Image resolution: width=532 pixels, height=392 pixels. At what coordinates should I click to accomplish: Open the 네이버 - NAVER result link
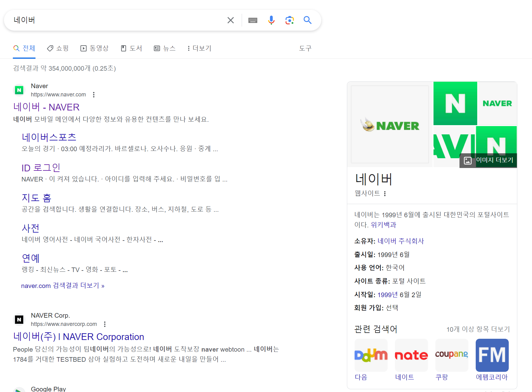46,107
